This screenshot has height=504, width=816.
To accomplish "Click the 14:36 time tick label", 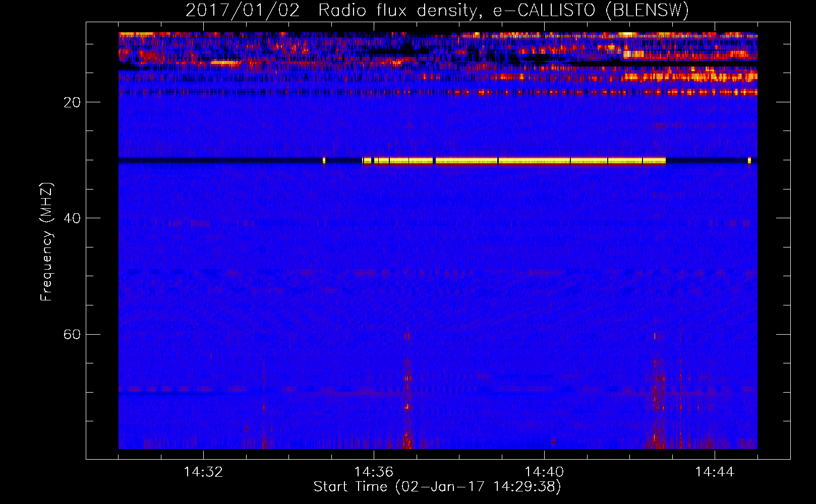I will coord(374,472).
